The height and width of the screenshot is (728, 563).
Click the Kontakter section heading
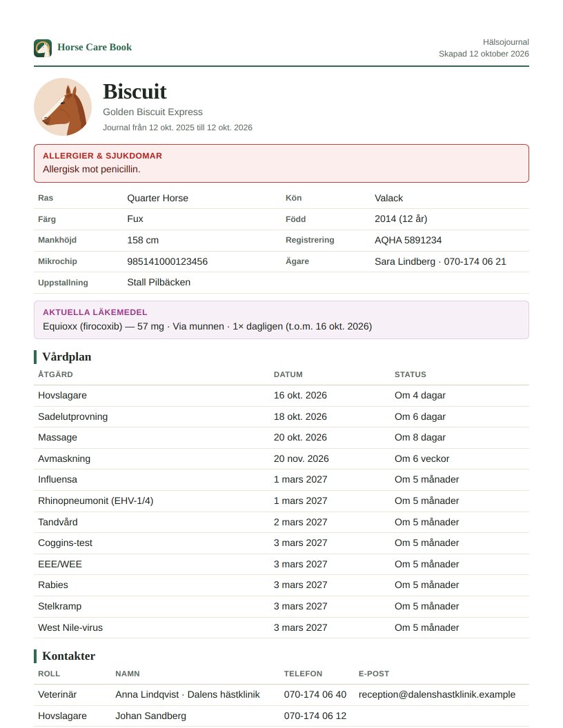68,656
